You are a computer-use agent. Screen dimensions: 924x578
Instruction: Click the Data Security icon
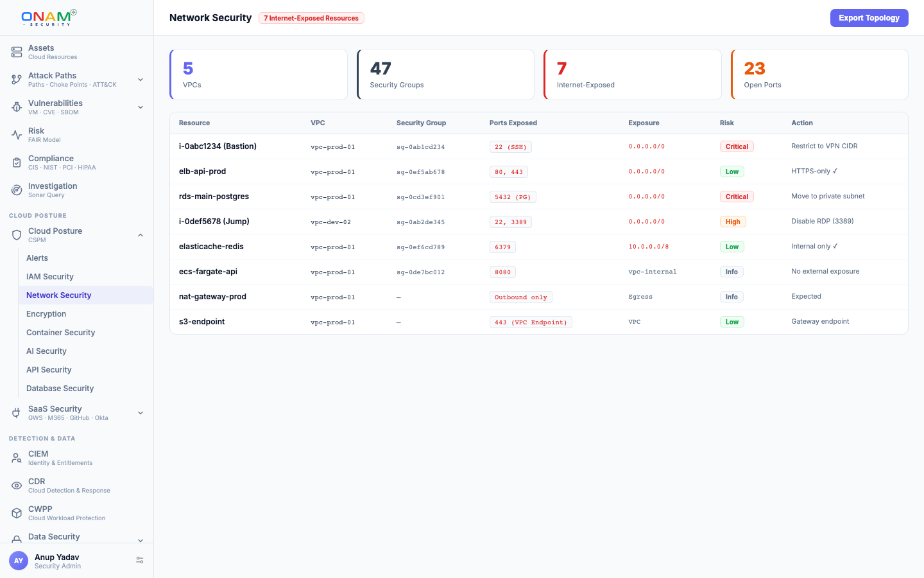pyautogui.click(x=17, y=539)
